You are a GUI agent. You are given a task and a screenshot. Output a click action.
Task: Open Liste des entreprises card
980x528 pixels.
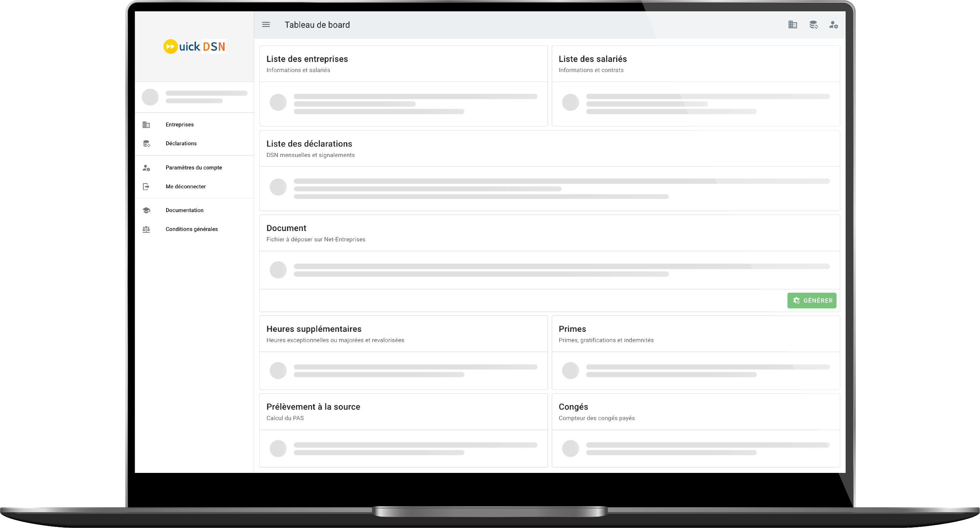click(x=307, y=59)
